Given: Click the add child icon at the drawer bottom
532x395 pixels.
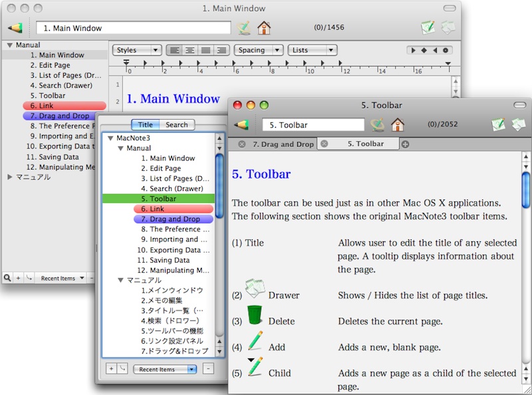Looking at the screenshot, I should [123, 368].
